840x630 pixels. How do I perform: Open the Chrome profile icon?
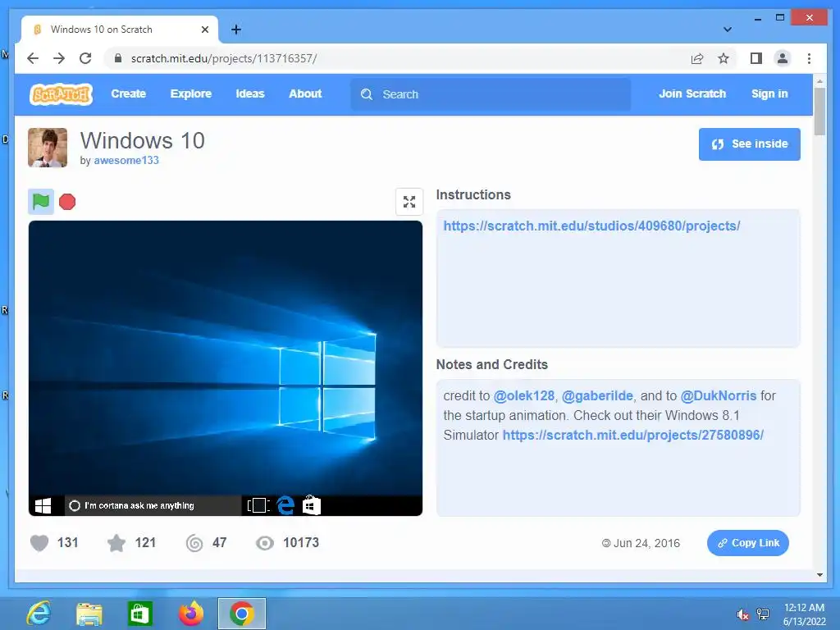(782, 58)
